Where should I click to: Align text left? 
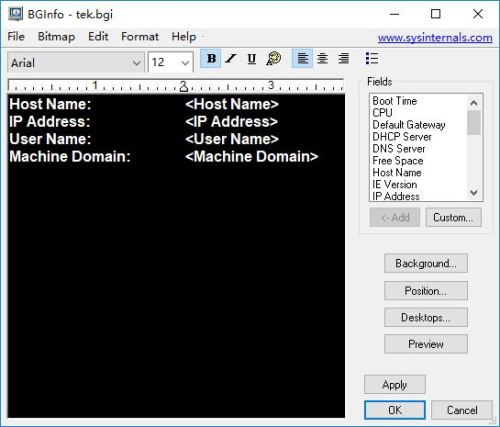pyautogui.click(x=302, y=59)
